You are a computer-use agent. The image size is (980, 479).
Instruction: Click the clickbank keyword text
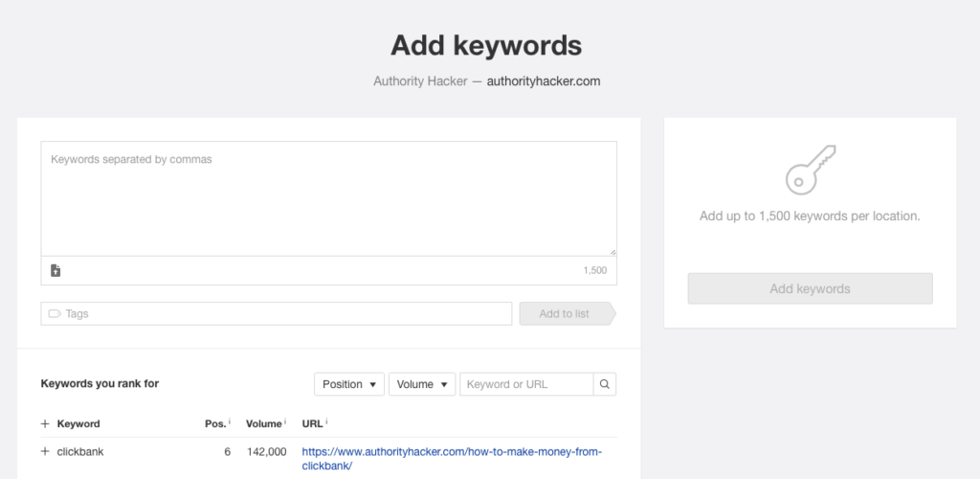[80, 451]
